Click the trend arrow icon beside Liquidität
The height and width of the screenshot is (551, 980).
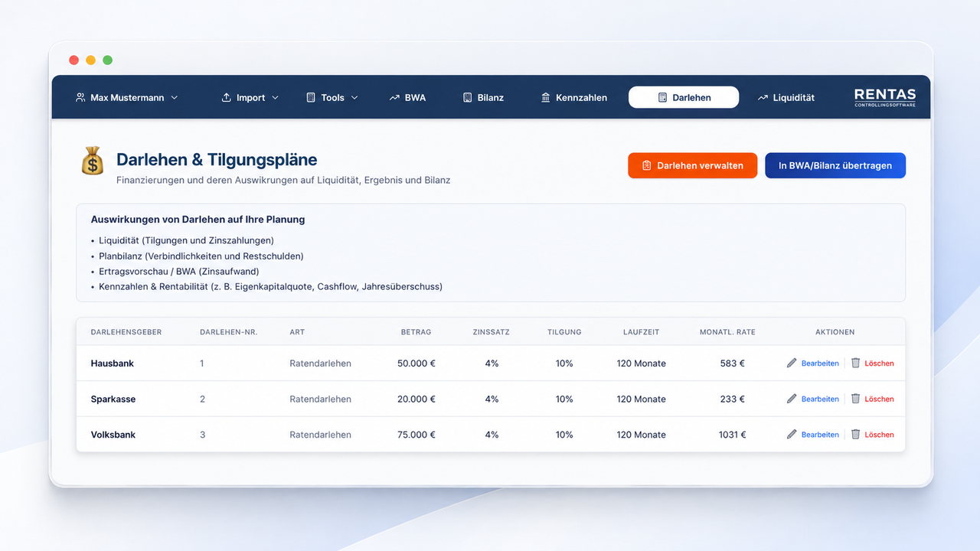click(x=763, y=98)
